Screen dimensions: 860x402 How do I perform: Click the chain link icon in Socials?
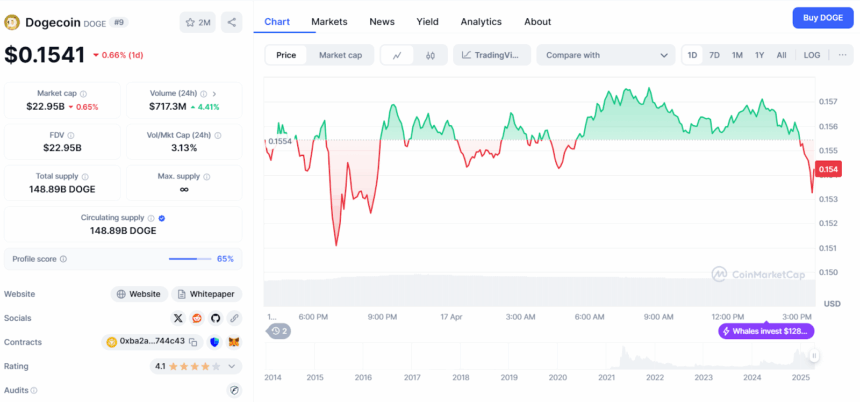(234, 318)
